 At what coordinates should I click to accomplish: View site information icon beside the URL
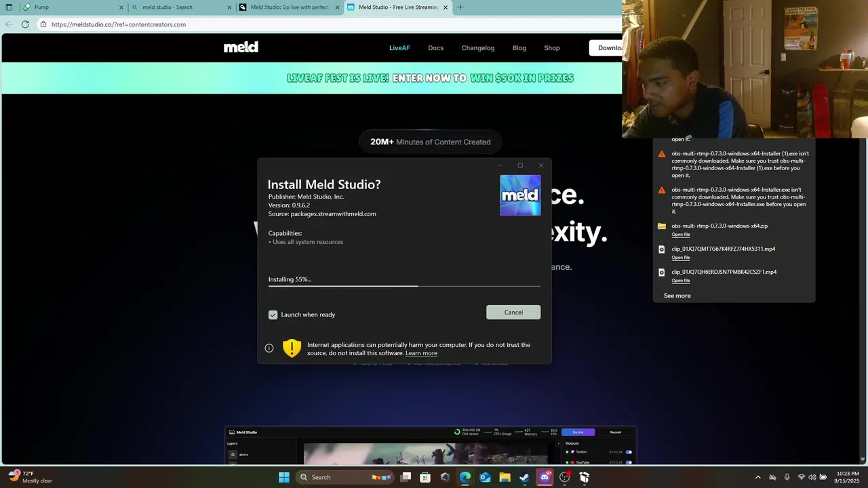pyautogui.click(x=43, y=24)
